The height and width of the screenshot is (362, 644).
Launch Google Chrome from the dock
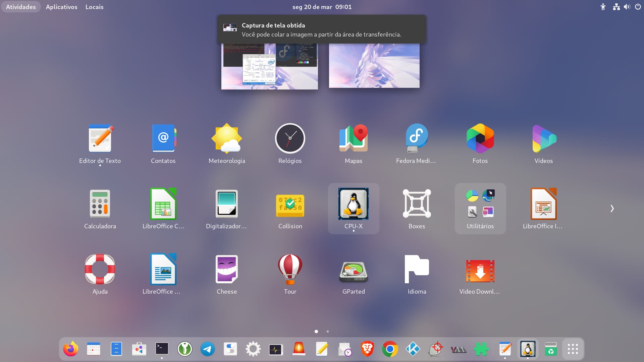(390, 349)
